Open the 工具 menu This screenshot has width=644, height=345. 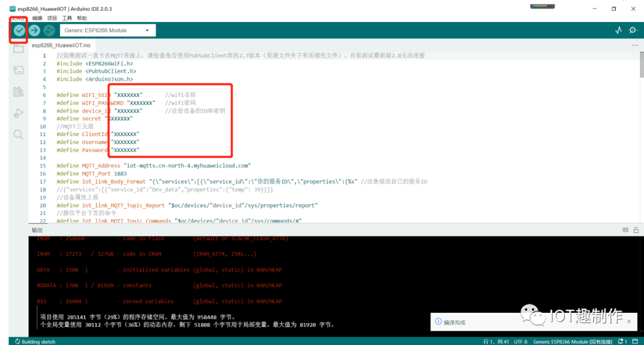coord(67,18)
